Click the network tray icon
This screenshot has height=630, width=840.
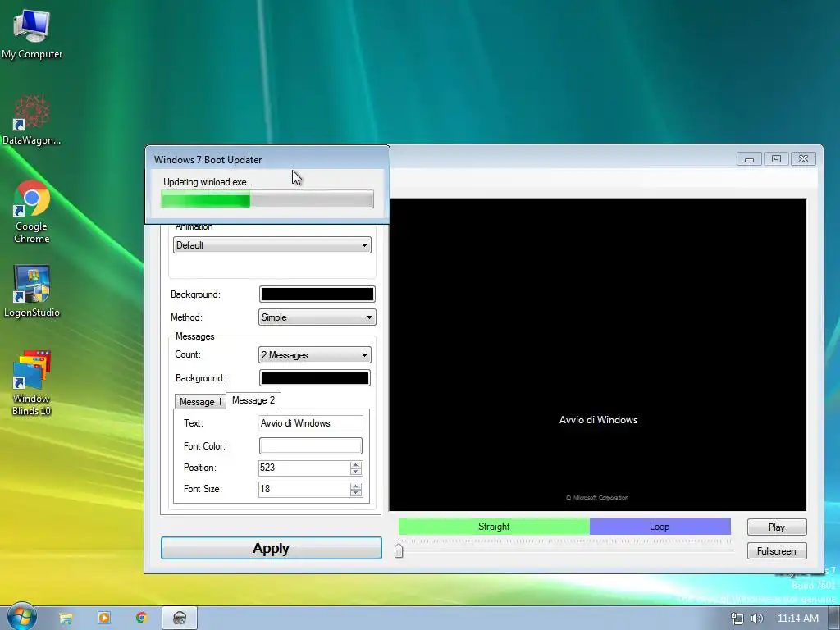[737, 619]
